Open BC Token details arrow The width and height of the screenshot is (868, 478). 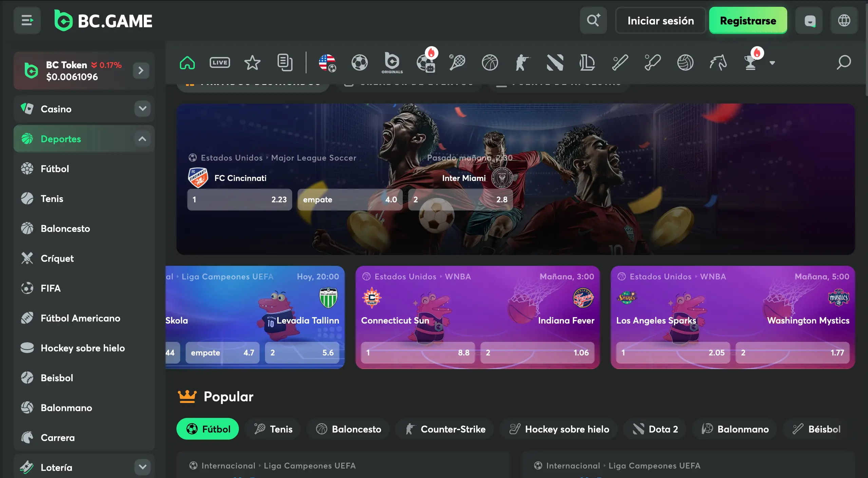pyautogui.click(x=141, y=71)
